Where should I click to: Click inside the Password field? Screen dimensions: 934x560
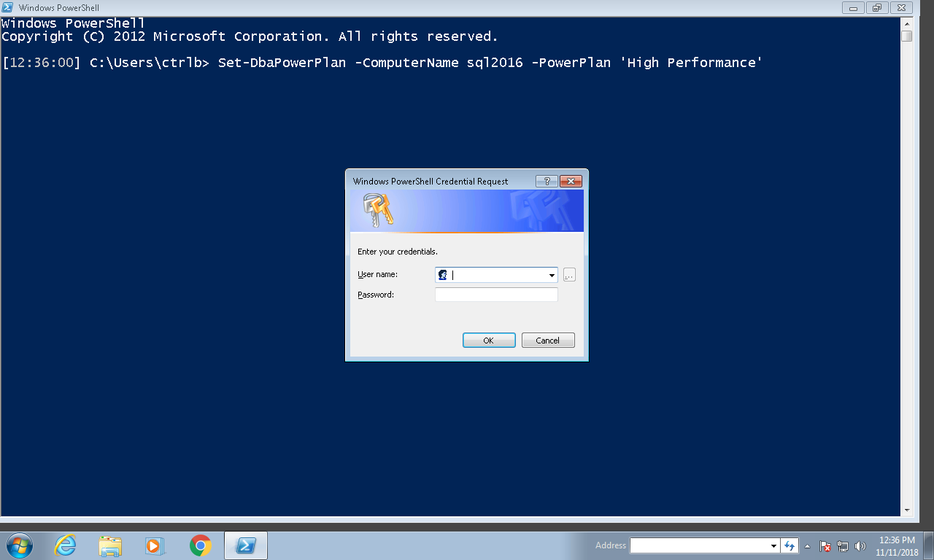click(496, 294)
